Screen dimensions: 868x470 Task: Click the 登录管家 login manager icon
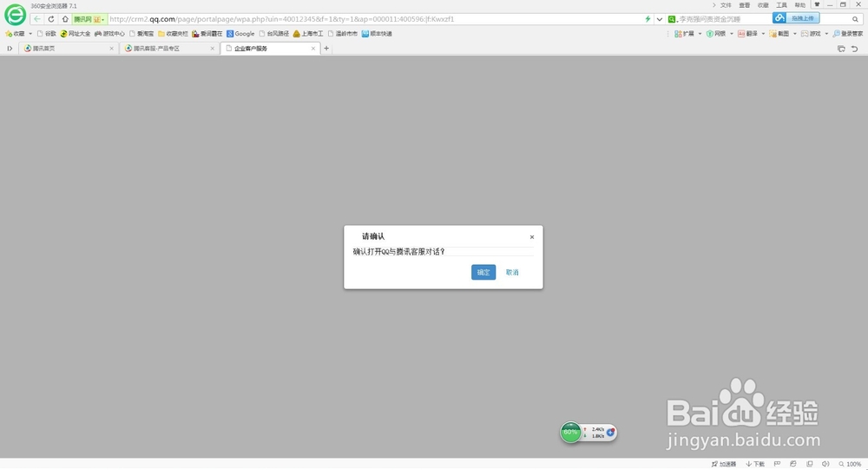[x=847, y=34]
